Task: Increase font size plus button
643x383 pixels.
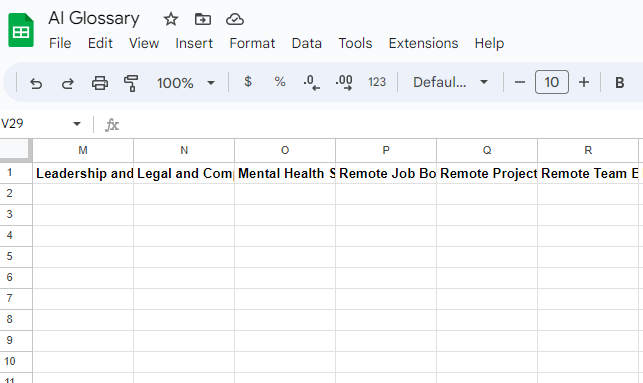Action: [584, 82]
